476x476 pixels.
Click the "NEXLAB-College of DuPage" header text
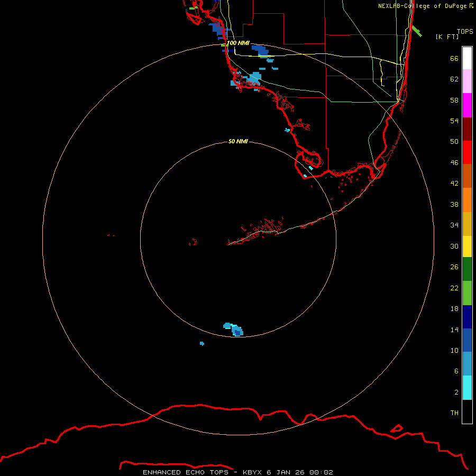coord(422,6)
